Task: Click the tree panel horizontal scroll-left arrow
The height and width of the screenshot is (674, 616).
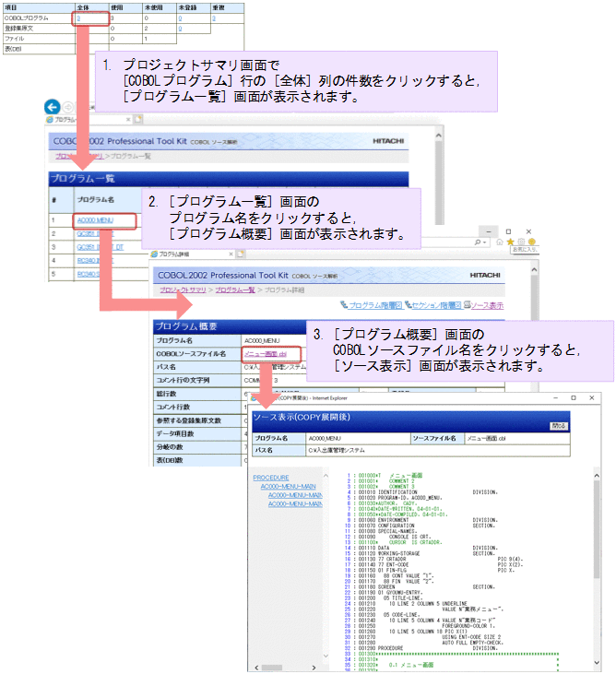Action: click(256, 668)
